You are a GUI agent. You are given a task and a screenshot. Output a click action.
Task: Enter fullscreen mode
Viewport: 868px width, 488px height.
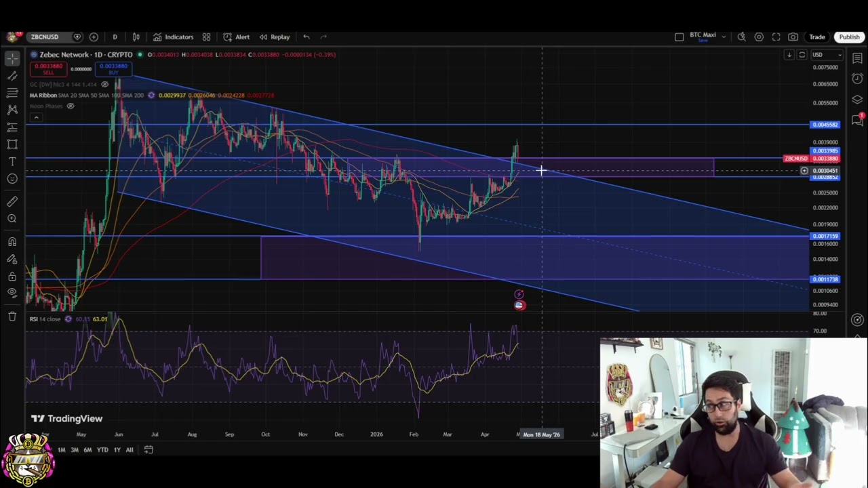pos(776,37)
